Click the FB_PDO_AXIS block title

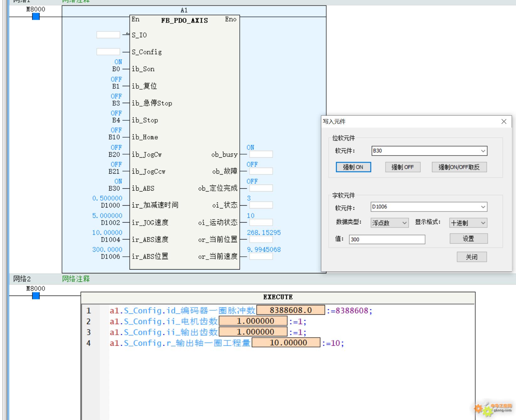pyautogui.click(x=185, y=20)
